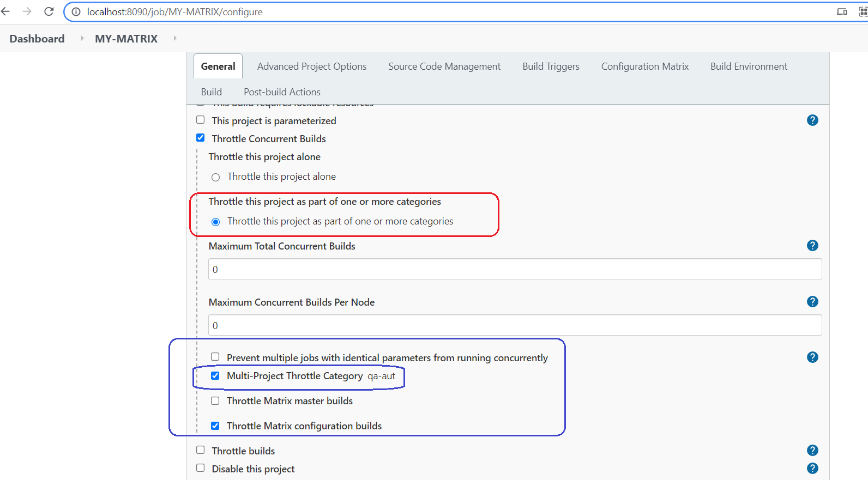The height and width of the screenshot is (480, 868).
Task: Open help for 'This project is parameterized'
Action: 812,120
